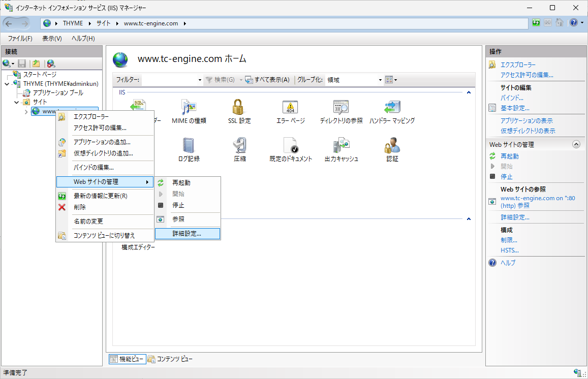588x379 pixels.
Task: Collapse the サイト tree node
Action: (16, 102)
